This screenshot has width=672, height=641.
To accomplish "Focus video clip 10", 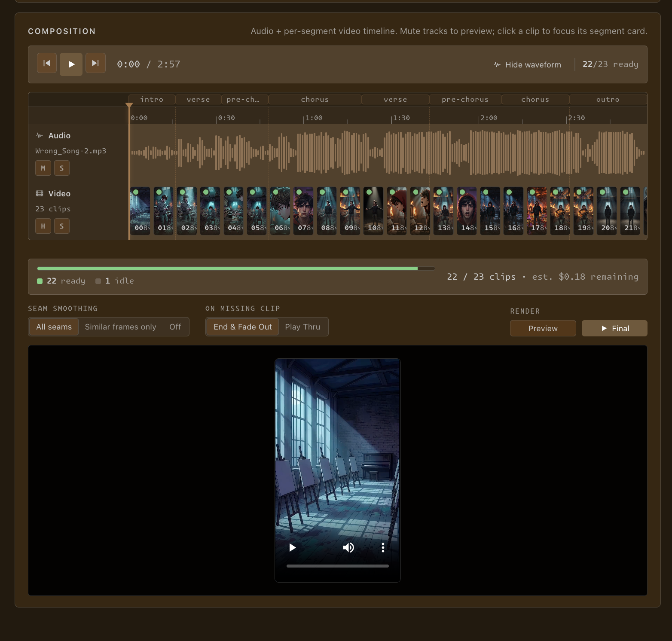I will (x=373, y=211).
